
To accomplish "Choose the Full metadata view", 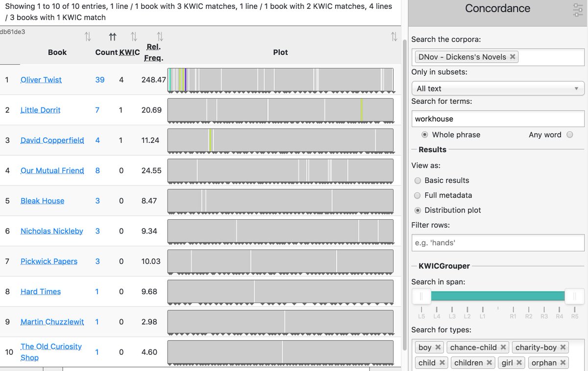I will coord(418,195).
